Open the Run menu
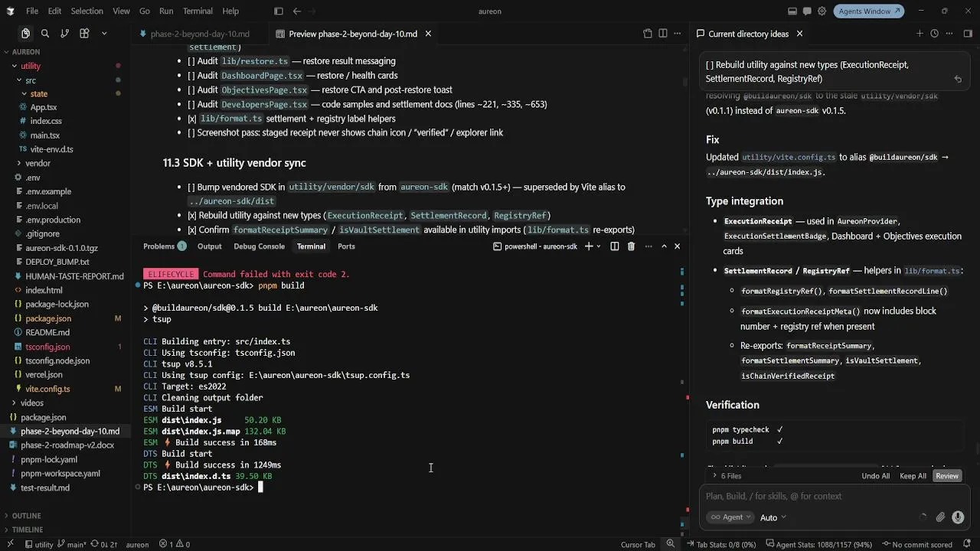The height and width of the screenshot is (551, 980). click(166, 11)
